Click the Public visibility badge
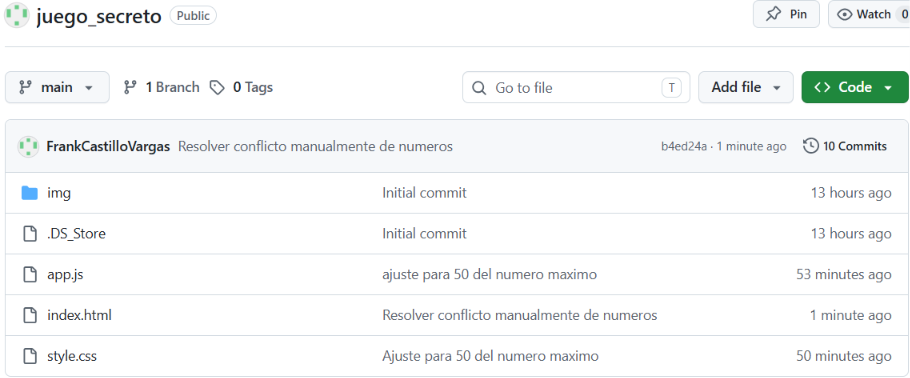 193,16
